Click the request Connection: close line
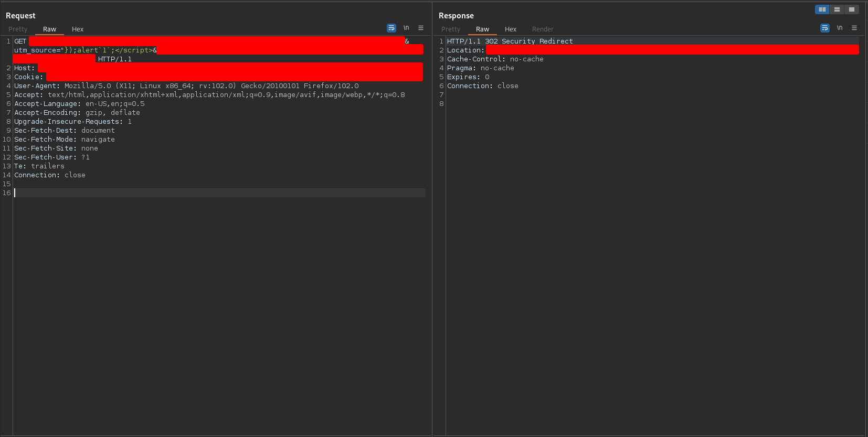Image resolution: width=868 pixels, height=437 pixels. click(x=50, y=175)
